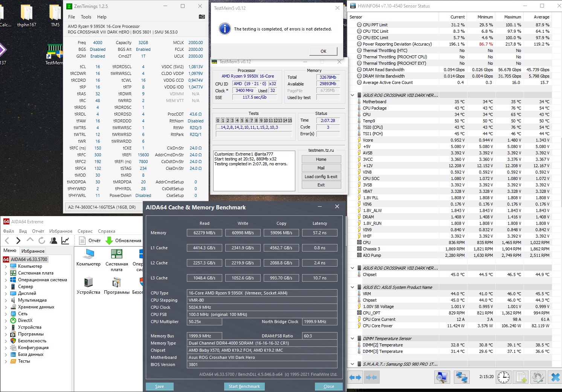Refresh AIDA64 with the circular arrow
562x392 pixels.
(41, 240)
